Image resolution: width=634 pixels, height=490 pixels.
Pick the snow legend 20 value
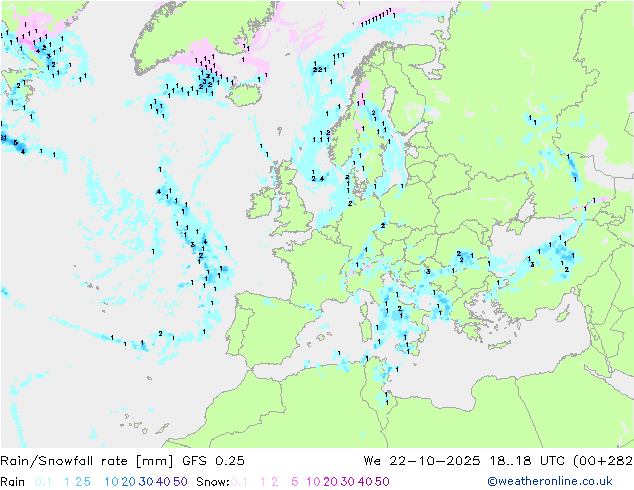(330, 482)
